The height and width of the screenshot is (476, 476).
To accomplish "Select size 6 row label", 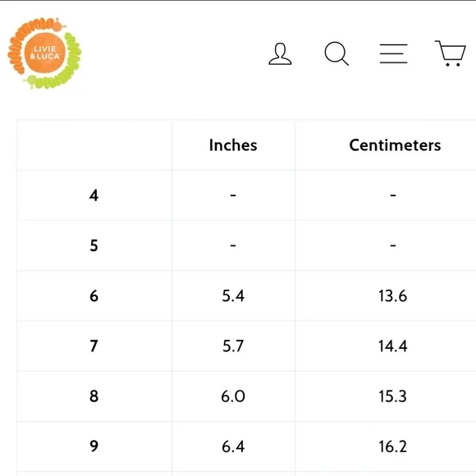I will [x=94, y=296].
